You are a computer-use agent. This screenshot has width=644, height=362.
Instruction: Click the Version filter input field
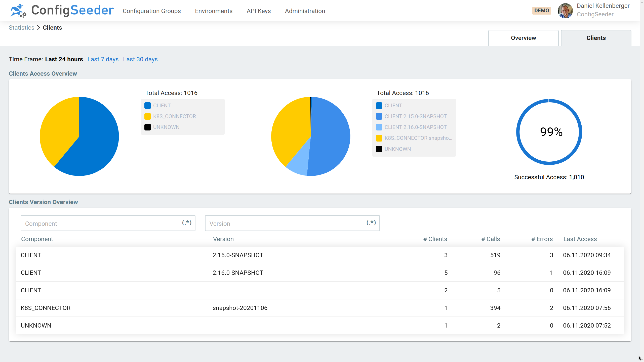[x=292, y=223]
